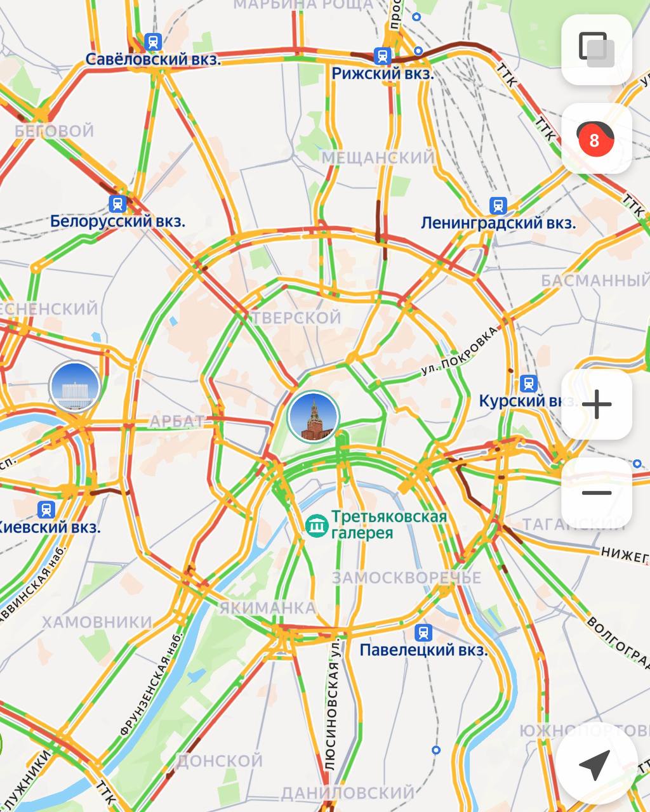Tap the Ленинградский вкз. train station icon
650x812 pixels.
coord(498,206)
